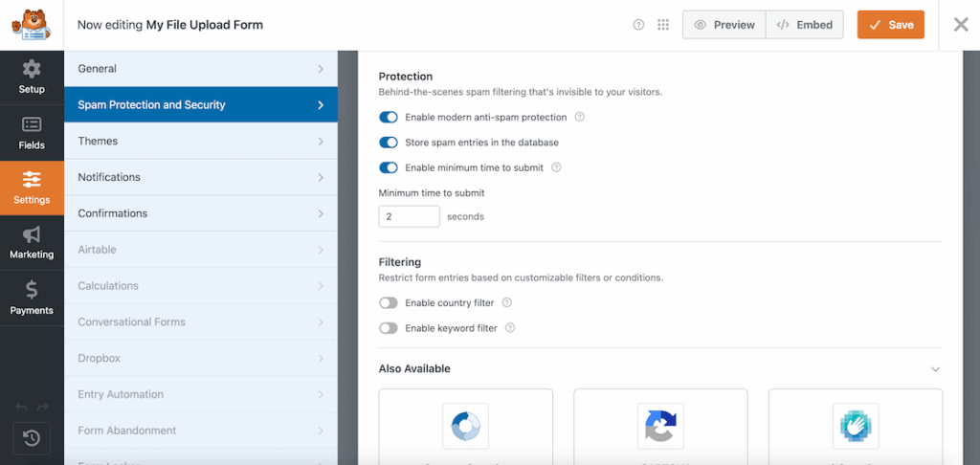The image size is (980, 465).
Task: Open the Fields panel icon
Action: pyautogui.click(x=32, y=124)
